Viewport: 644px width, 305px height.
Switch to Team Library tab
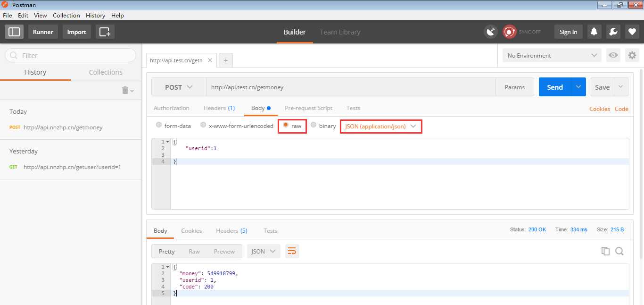(340, 32)
